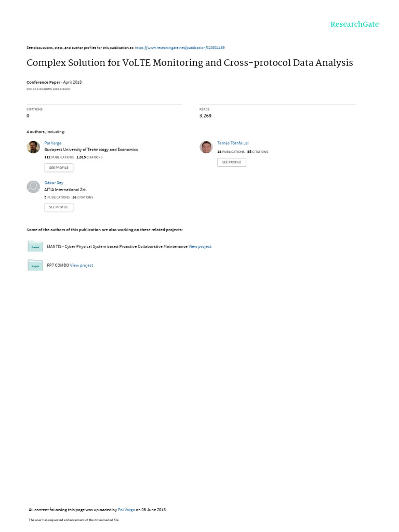
Task: Click the FP7 COMBO project folder icon
Action: [35, 265]
